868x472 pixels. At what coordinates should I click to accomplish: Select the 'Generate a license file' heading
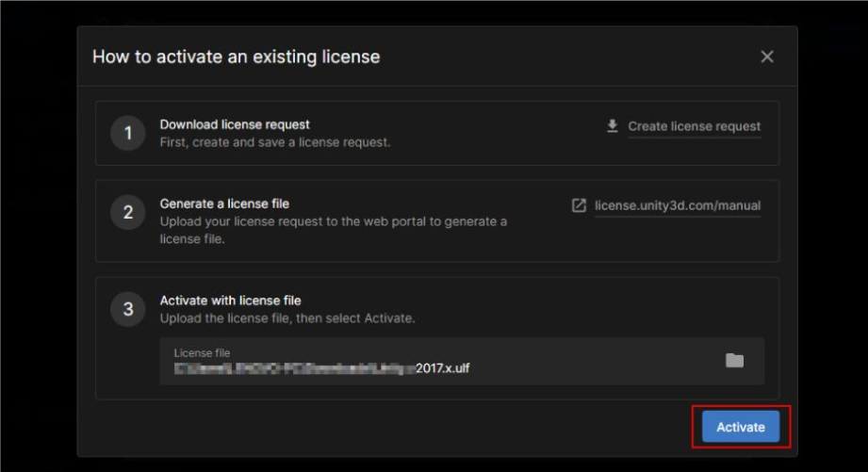point(224,203)
